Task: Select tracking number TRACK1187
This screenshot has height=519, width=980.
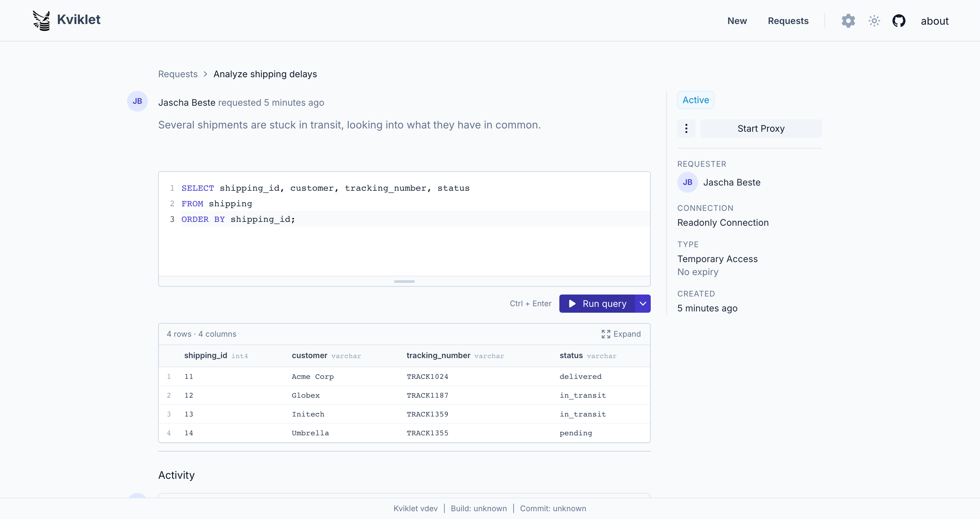Action: (x=427, y=395)
